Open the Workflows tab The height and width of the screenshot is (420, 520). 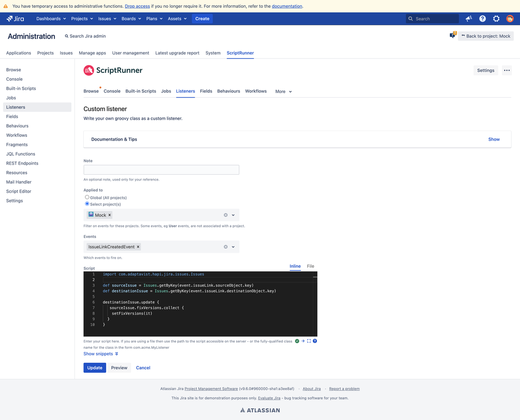256,91
